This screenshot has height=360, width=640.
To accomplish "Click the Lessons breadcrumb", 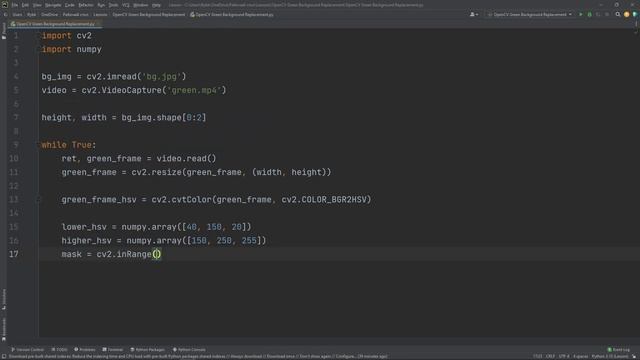I will coord(100,15).
